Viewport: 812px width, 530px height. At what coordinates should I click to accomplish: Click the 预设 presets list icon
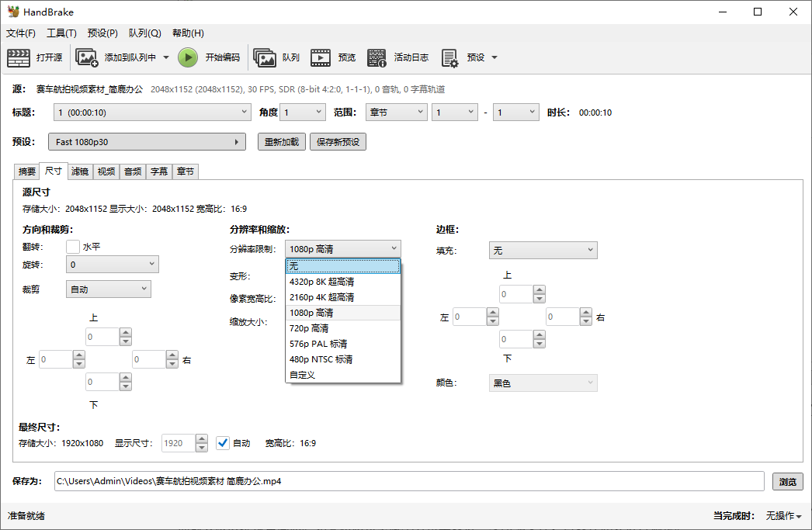(449, 57)
